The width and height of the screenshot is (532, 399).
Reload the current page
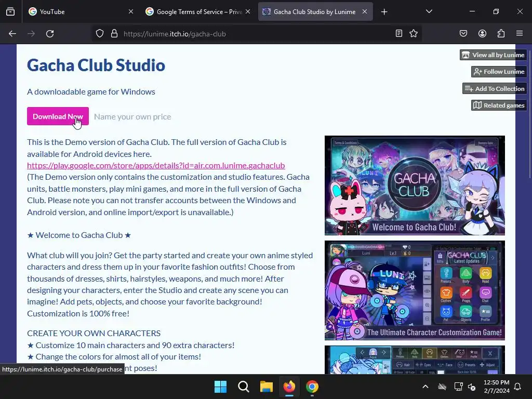click(50, 34)
